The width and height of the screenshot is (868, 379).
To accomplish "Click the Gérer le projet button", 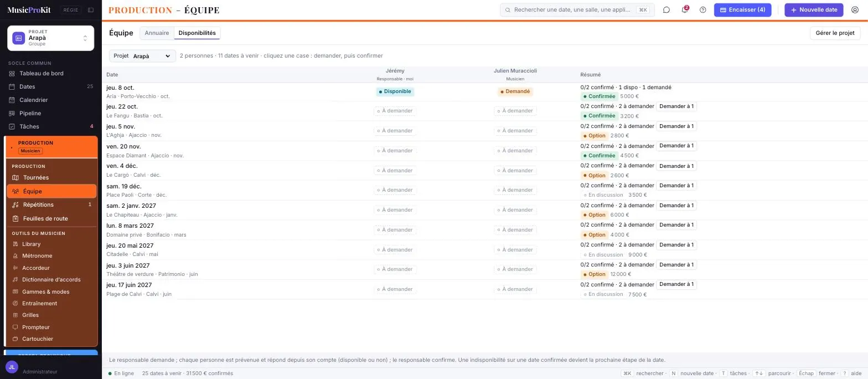I will tap(835, 33).
